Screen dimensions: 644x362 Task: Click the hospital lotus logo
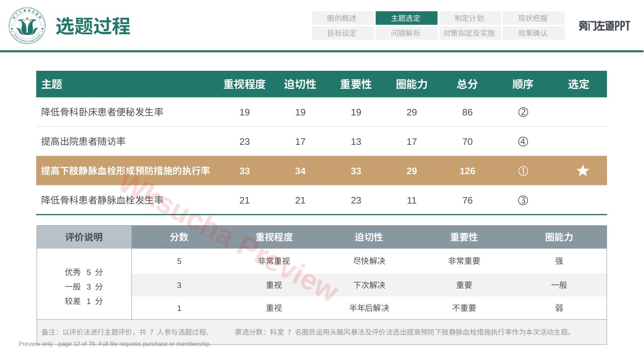[27, 26]
